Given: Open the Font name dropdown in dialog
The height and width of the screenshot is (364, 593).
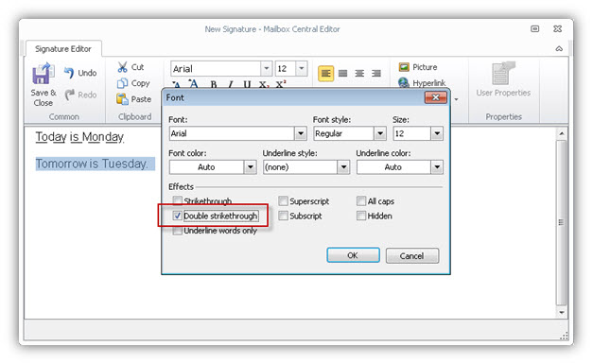Looking at the screenshot, I should 300,133.
